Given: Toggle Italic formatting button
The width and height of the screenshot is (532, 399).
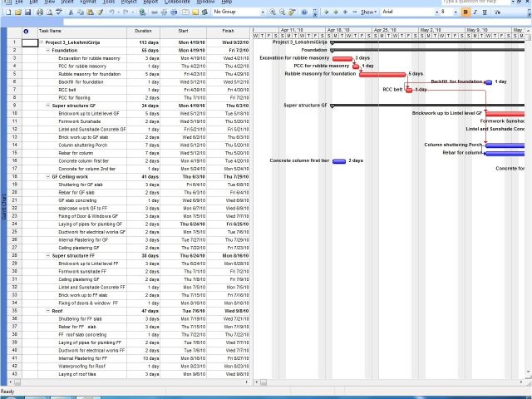Looking at the screenshot, I should (x=475, y=12).
